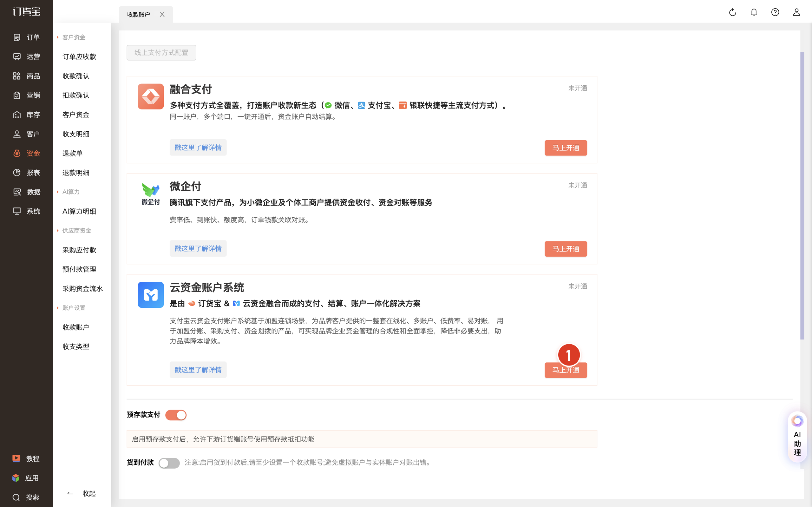Viewport: 812px width, 507px height.
Task: Click 马上开通 for 微企付
Action: [566, 249]
